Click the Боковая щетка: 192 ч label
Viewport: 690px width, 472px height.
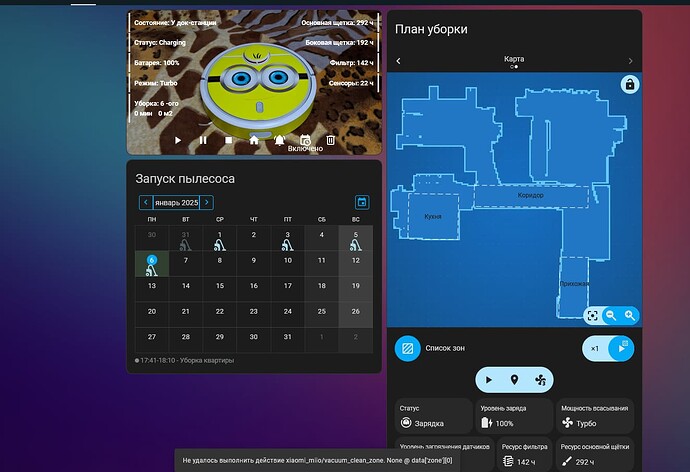(x=339, y=43)
